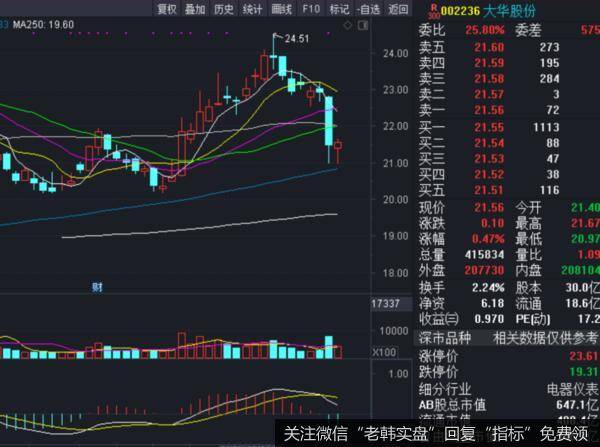Click the 委比 value 25.80%
600x447 pixels.
point(485,30)
